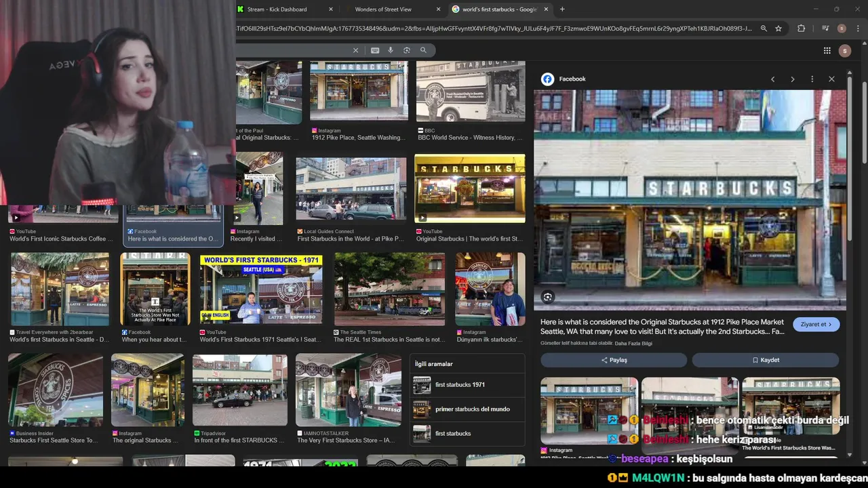This screenshot has width=868, height=488.
Task: Open preview panel more options menu
Action: 812,79
